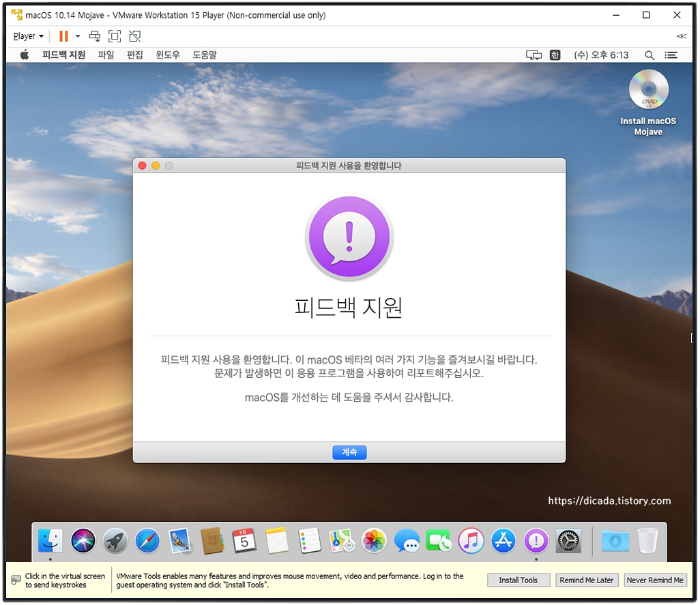The height and width of the screenshot is (605, 700).
Task: Click Install Tools button
Action: [518, 580]
